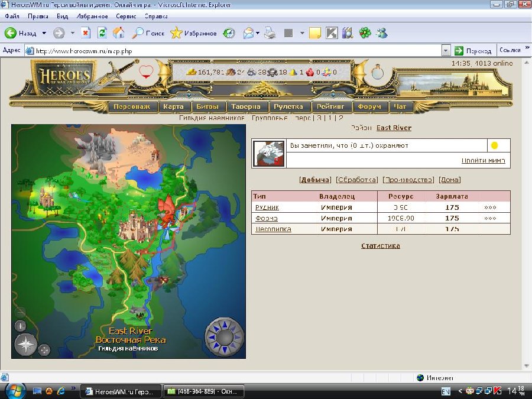Zoom in the map with plus button
The image size is (532, 399).
(20, 326)
